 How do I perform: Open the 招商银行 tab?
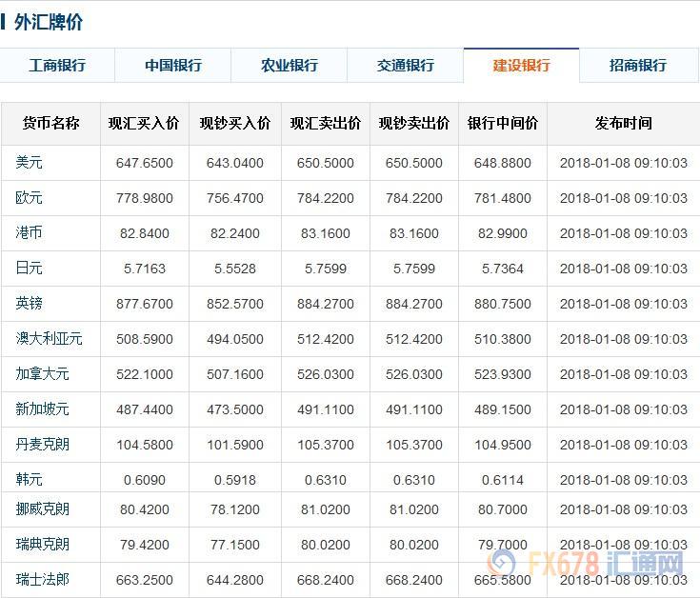pos(638,65)
